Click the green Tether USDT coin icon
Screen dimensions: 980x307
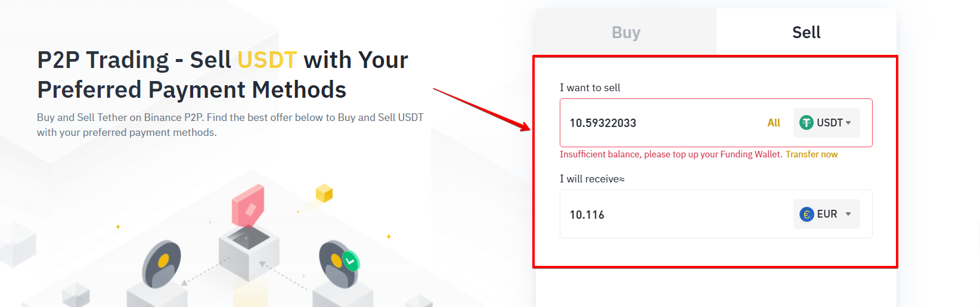point(807,123)
